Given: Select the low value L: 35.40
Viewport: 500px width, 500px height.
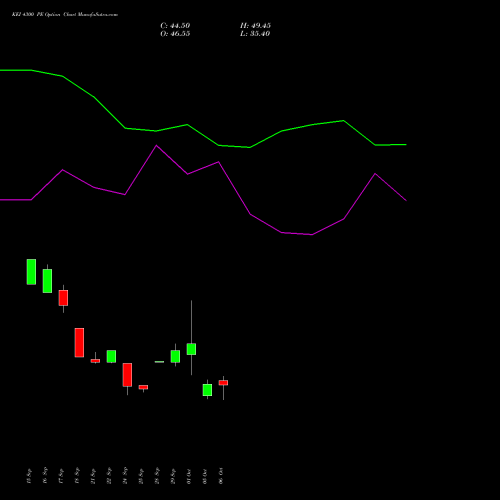Looking at the screenshot, I should pos(255,34).
